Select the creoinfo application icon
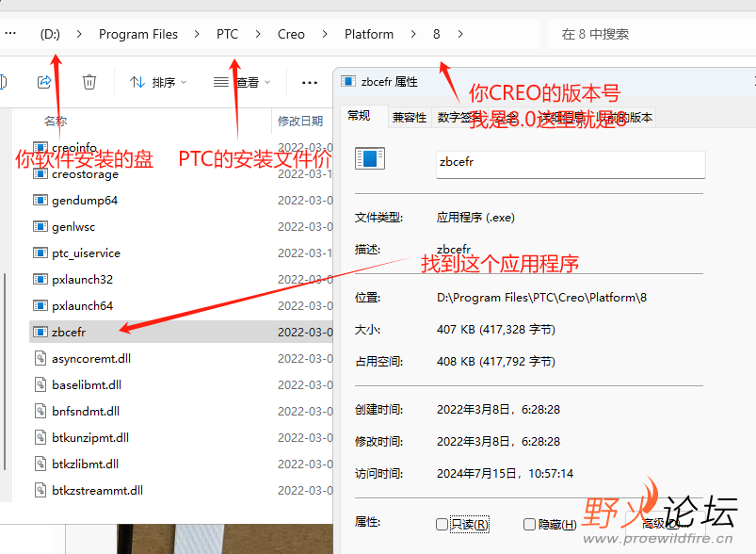Viewport: 756px width, 554px height. (40, 147)
